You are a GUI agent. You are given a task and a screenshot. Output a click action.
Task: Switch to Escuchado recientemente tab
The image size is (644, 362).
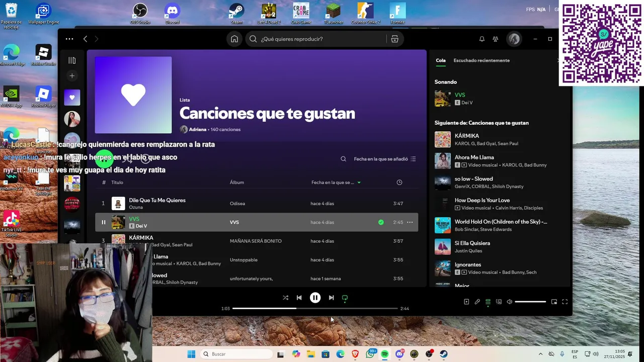click(481, 60)
